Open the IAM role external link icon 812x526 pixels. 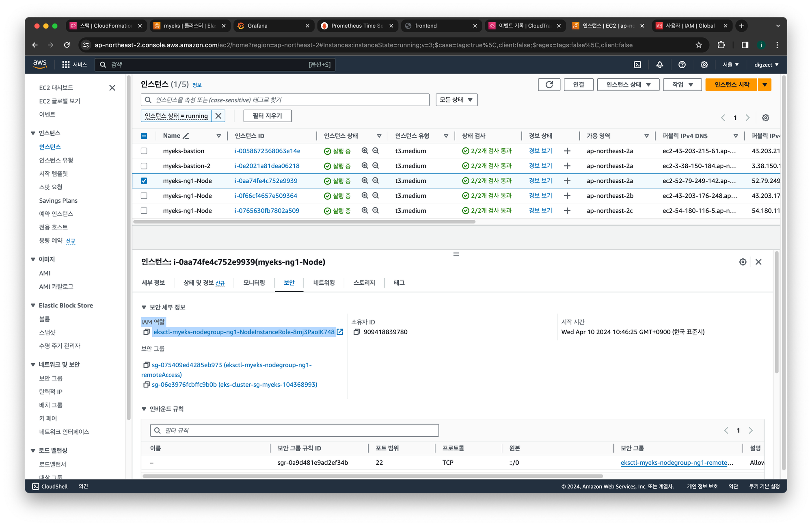click(x=340, y=332)
